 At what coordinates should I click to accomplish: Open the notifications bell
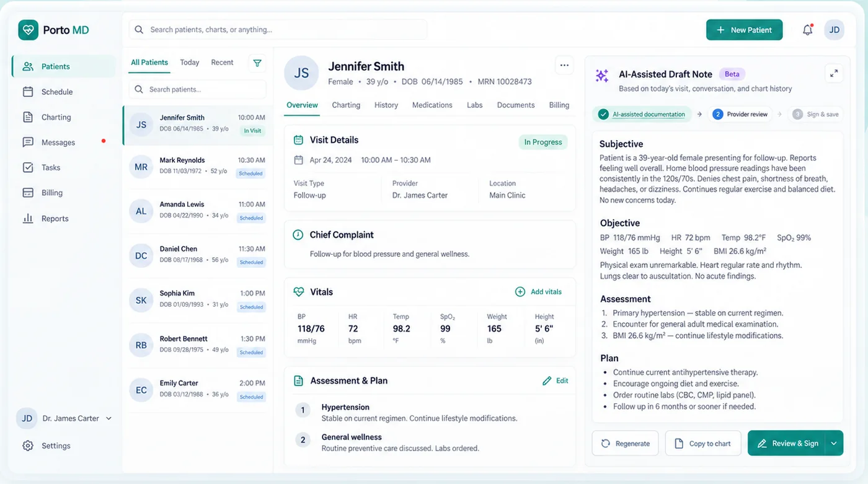807,30
